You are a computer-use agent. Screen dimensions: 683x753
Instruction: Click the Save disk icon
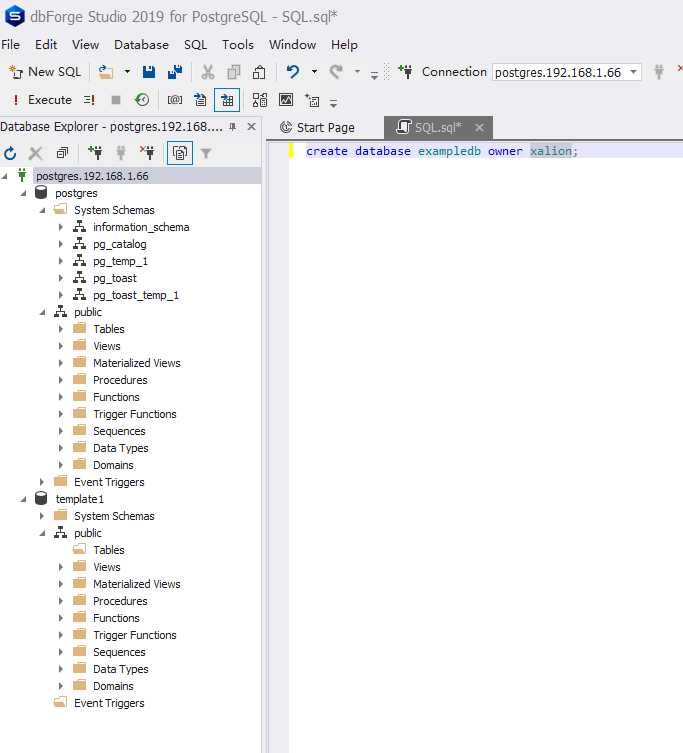149,72
